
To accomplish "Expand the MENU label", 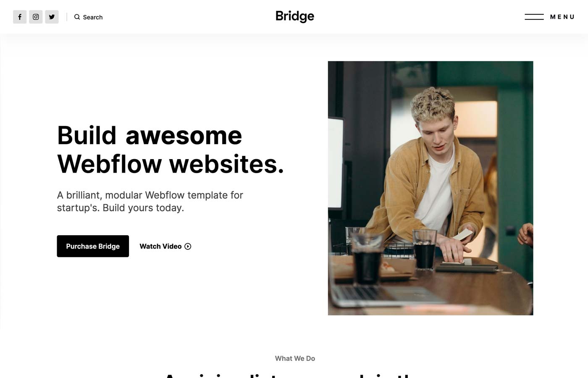I will click(x=562, y=17).
